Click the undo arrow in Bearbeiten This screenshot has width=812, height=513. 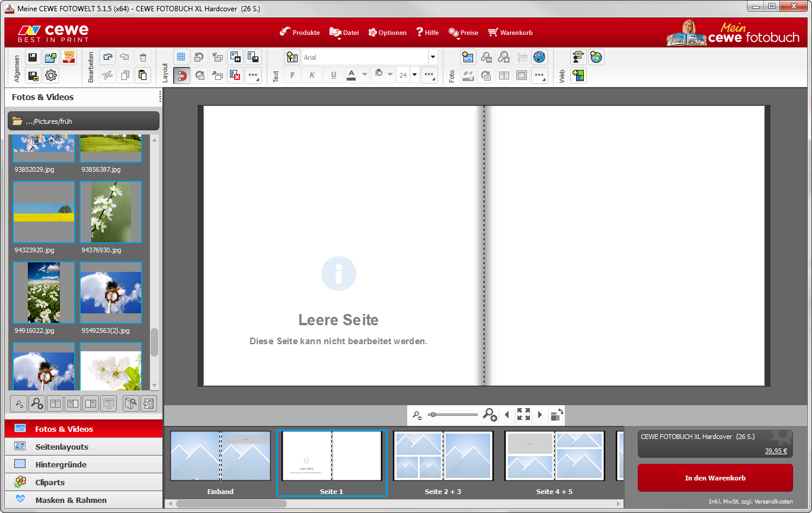tap(107, 57)
